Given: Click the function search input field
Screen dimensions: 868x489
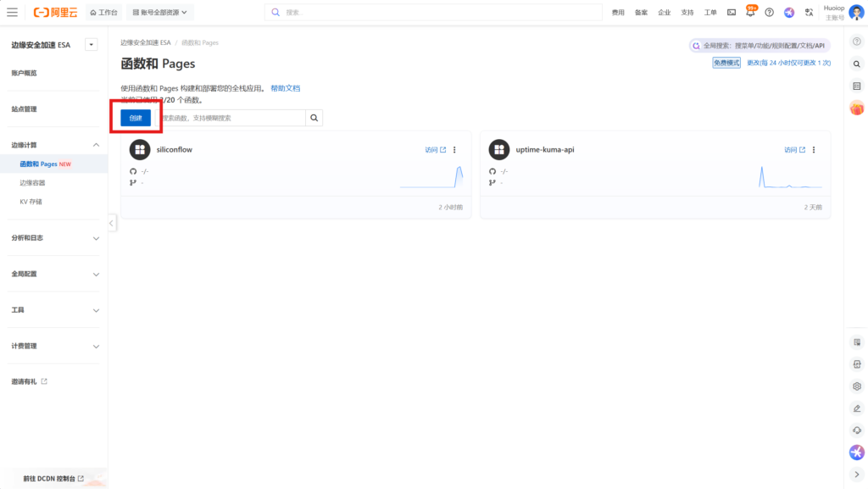Looking at the screenshot, I should [229, 118].
